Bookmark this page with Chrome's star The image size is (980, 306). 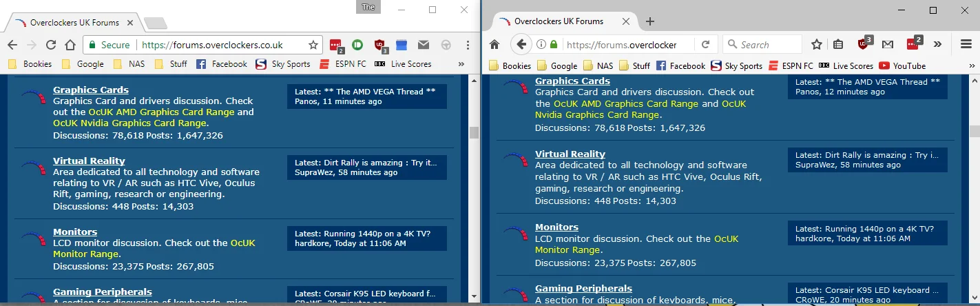point(313,45)
